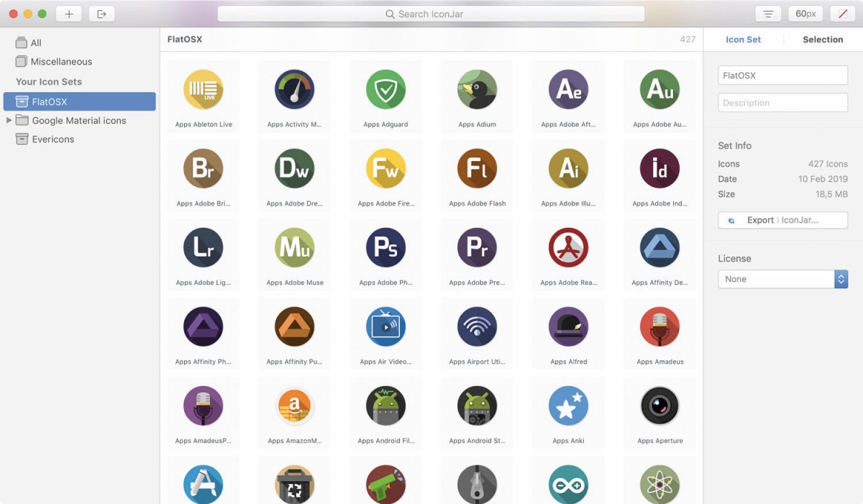Select the Adobe Bridge Br icon
The width and height of the screenshot is (863, 504).
204,168
